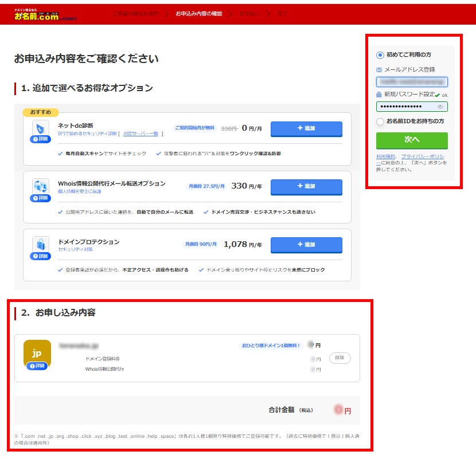Screen dimensions: 476x459
Task: Select the お名前IDをお持ちの方 radio button
Action: (x=380, y=121)
